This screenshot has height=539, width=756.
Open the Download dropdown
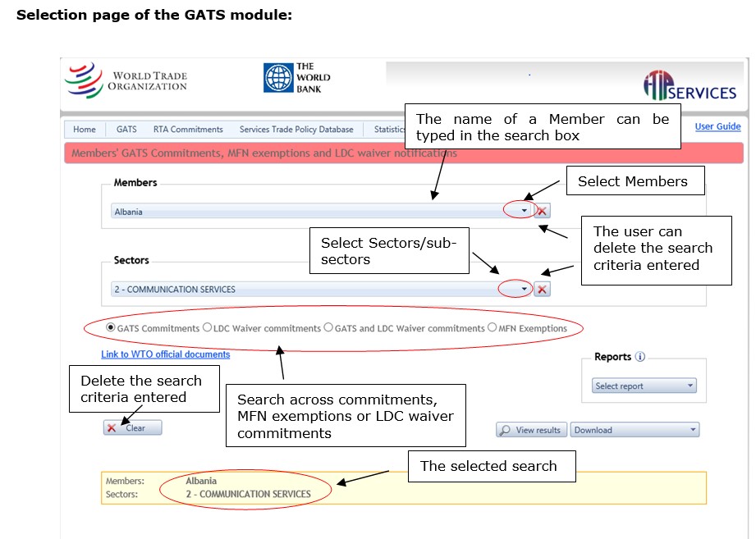[635, 430]
